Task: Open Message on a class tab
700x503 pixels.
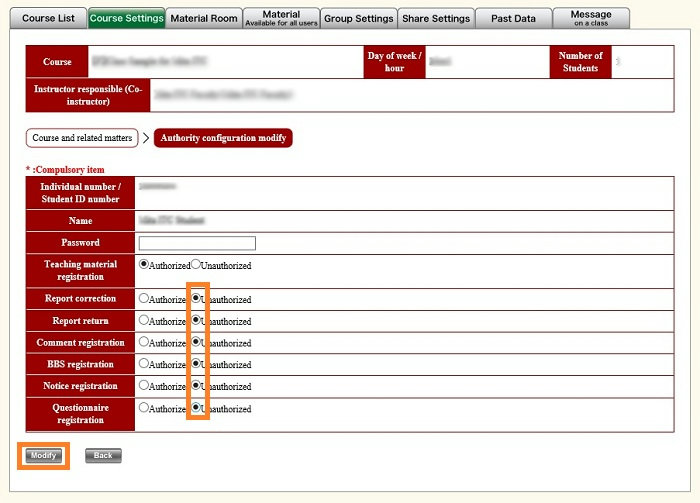Action: 591,18
